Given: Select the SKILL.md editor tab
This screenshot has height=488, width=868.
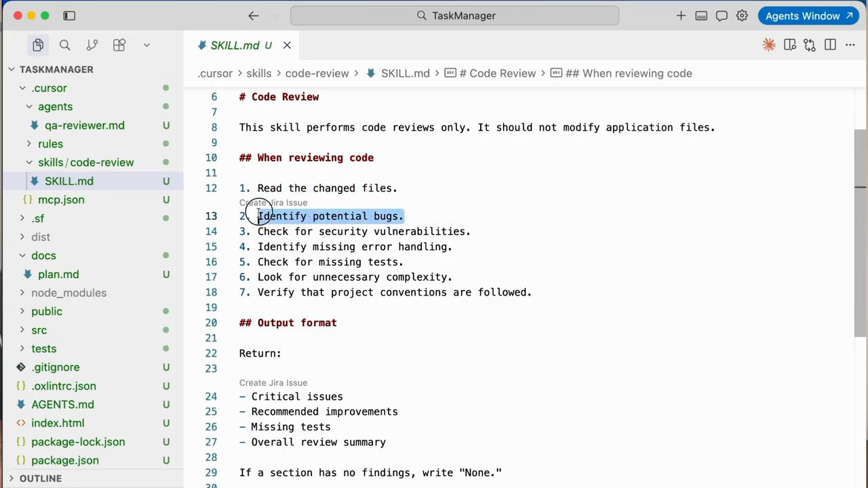Looking at the screenshot, I should pos(241,45).
